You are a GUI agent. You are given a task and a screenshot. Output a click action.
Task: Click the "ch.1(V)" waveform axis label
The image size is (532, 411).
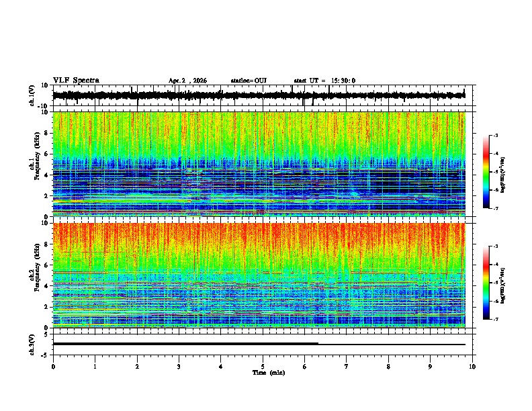[32, 95]
